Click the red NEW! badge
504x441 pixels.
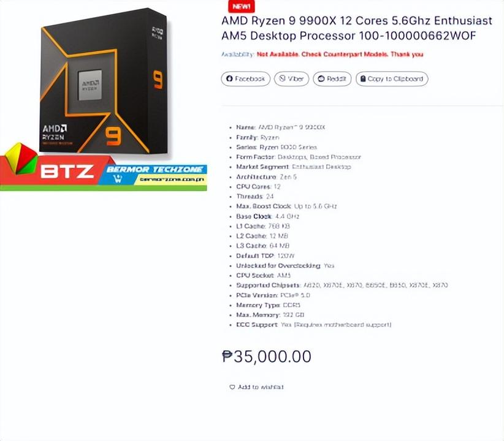(242, 6)
